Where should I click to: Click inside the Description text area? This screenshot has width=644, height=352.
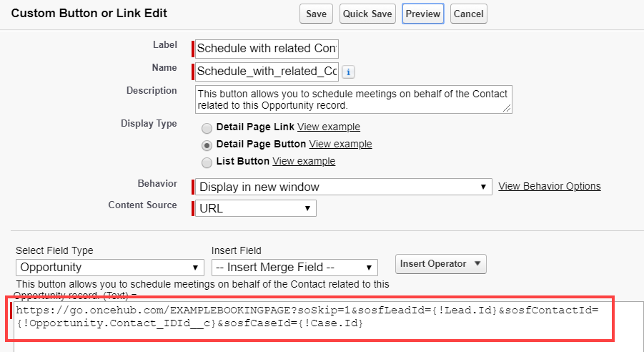353,99
